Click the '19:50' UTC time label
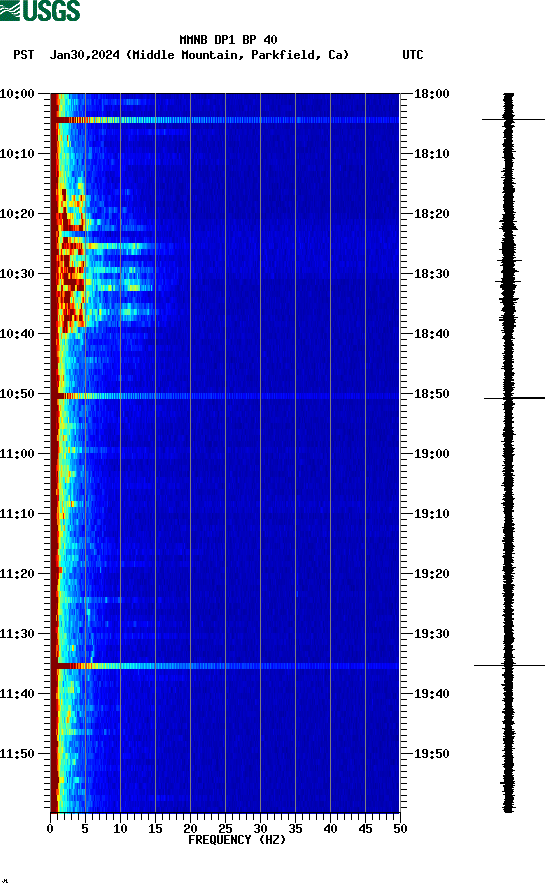The image size is (552, 892). coord(432,754)
